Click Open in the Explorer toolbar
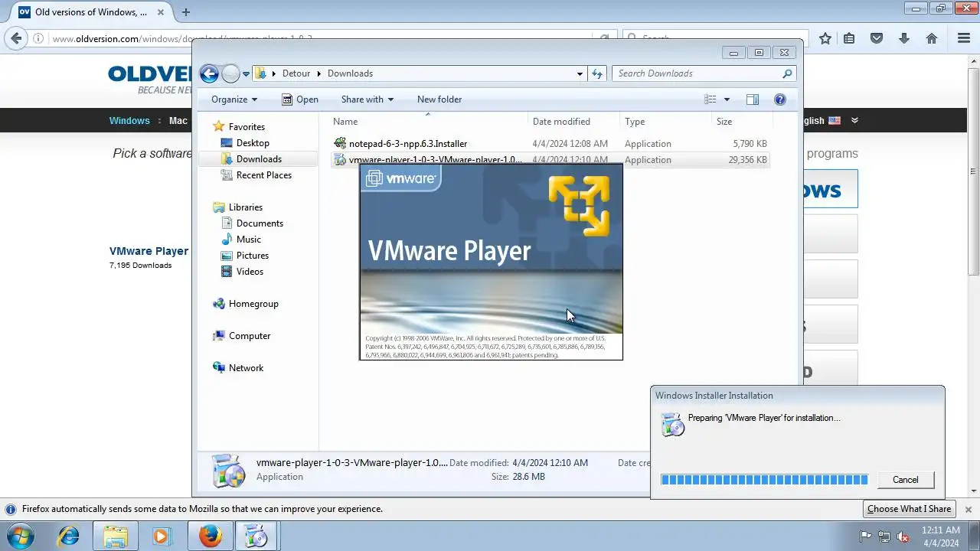980x551 pixels. [x=299, y=99]
